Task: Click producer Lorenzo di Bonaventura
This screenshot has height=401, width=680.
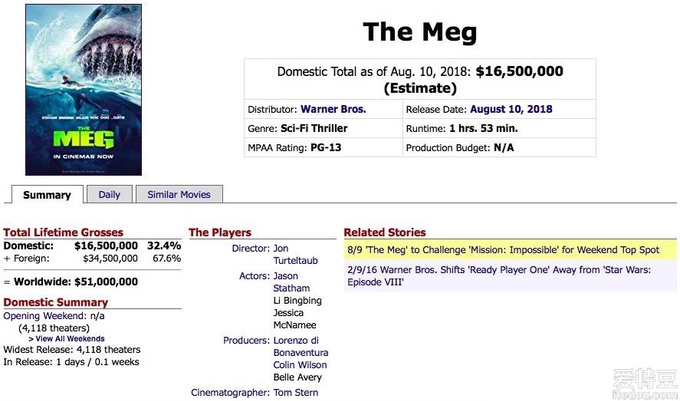Action: click(301, 346)
